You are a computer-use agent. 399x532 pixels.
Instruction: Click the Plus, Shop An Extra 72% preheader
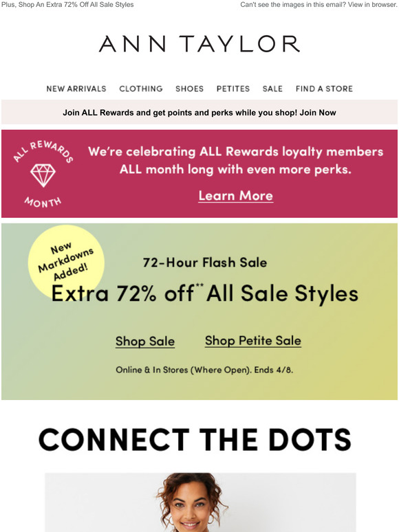coord(67,5)
